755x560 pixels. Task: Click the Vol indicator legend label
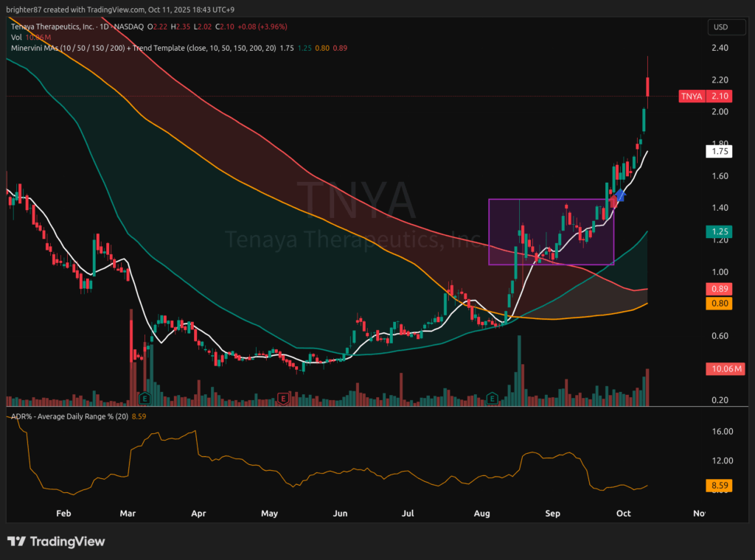click(16, 37)
